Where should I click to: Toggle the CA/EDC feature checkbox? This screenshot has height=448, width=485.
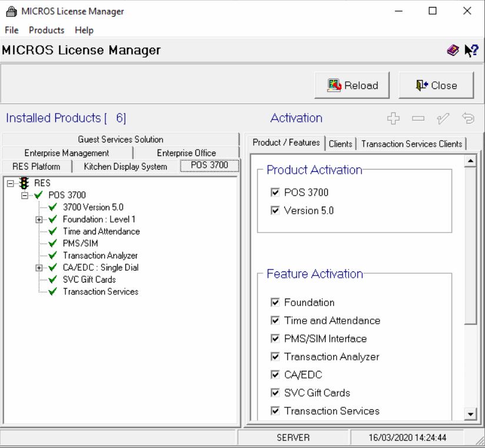[275, 374]
